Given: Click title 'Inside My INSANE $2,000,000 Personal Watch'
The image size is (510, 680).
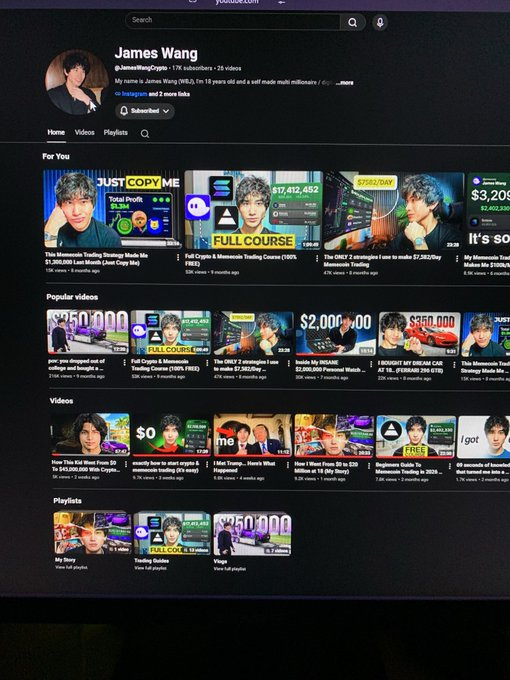Looking at the screenshot, I should pos(330,366).
